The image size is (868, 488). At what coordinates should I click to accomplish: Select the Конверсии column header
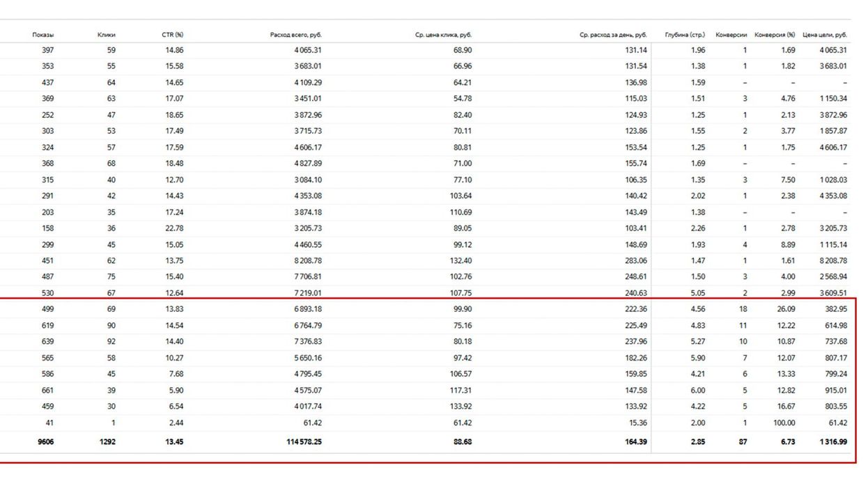(731, 35)
